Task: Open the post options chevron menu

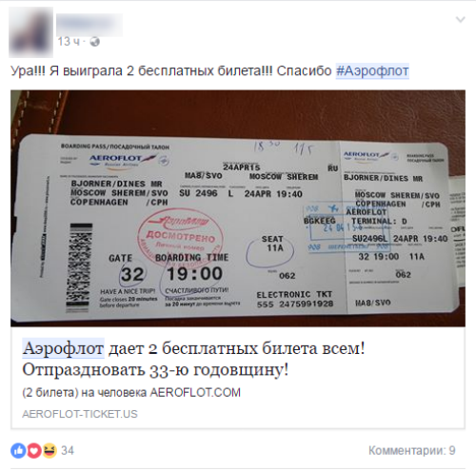Action: pyautogui.click(x=460, y=20)
